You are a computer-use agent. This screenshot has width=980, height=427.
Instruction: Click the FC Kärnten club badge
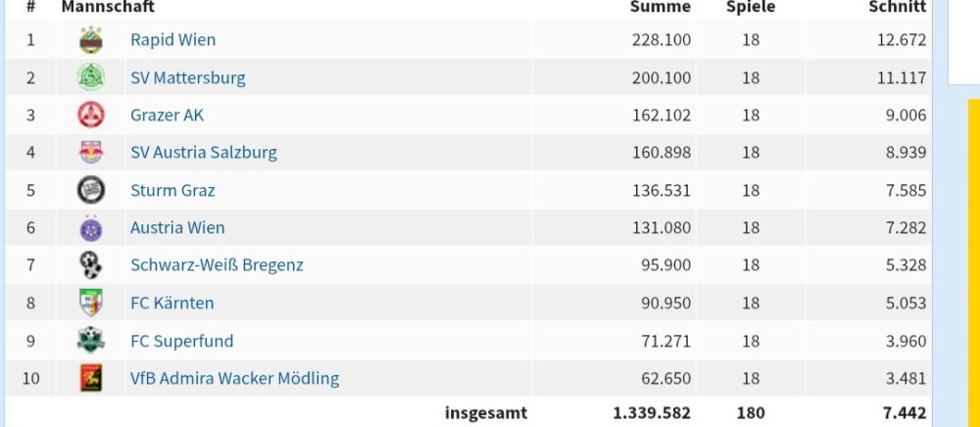[x=91, y=303]
